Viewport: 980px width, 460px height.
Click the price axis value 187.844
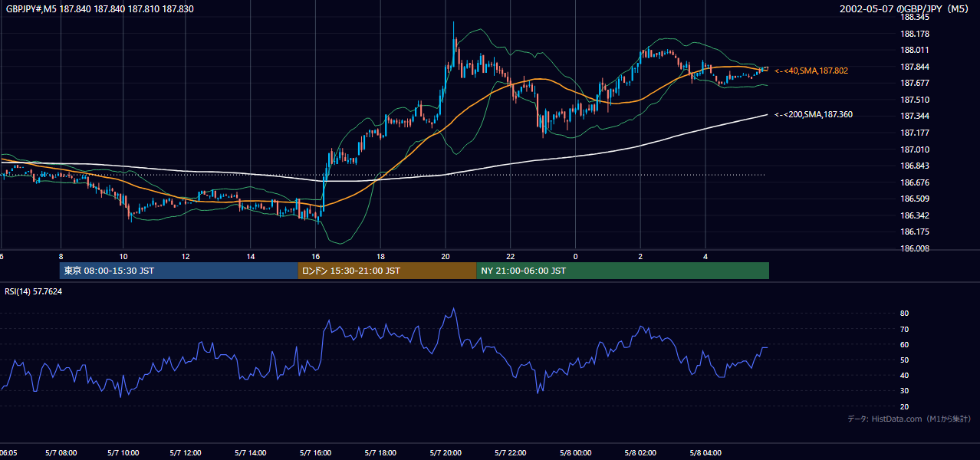click(915, 67)
